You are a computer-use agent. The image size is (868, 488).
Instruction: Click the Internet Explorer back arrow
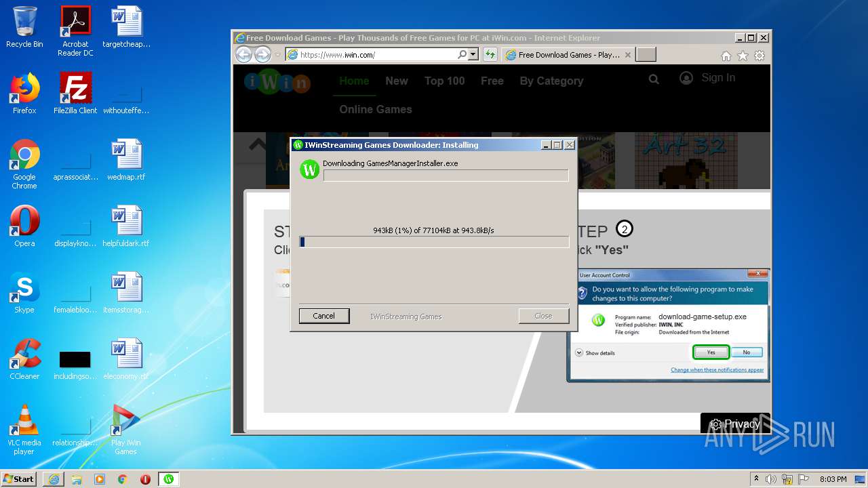coord(243,55)
